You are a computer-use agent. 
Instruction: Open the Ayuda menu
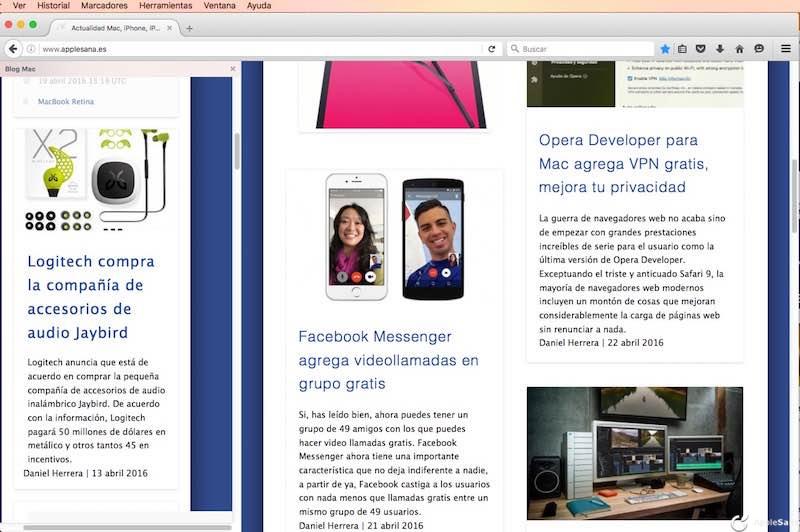click(259, 6)
